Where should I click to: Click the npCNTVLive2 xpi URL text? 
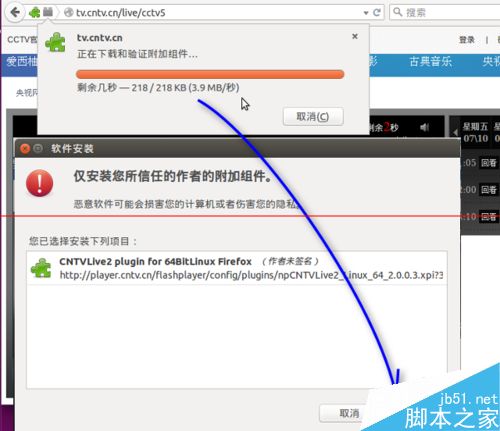(251, 275)
